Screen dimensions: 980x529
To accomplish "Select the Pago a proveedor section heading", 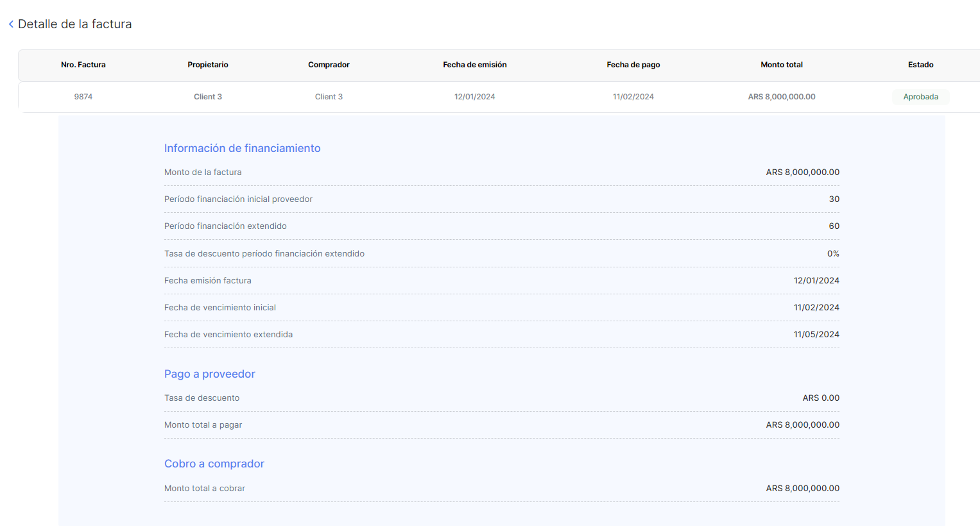I will [x=209, y=374].
